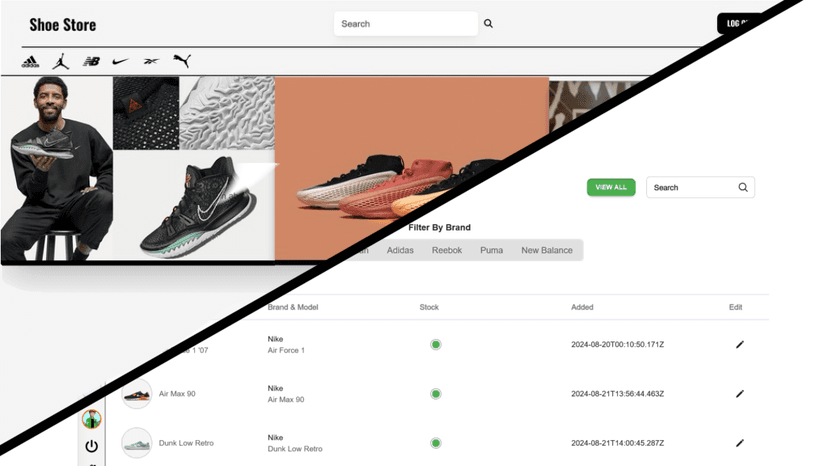Edit the Air Max 90 row pencil icon
The height and width of the screenshot is (466, 828).
pyautogui.click(x=740, y=394)
